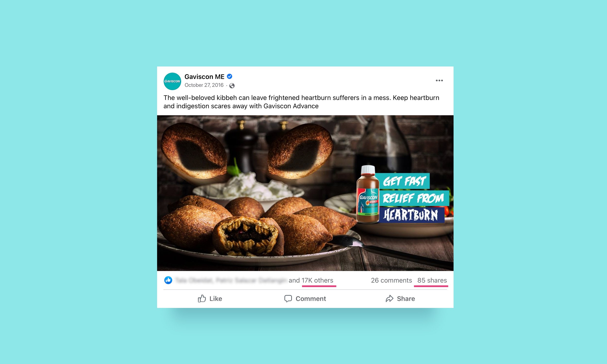Click the blue verified badge icon
The image size is (607, 364).
pos(229,76)
